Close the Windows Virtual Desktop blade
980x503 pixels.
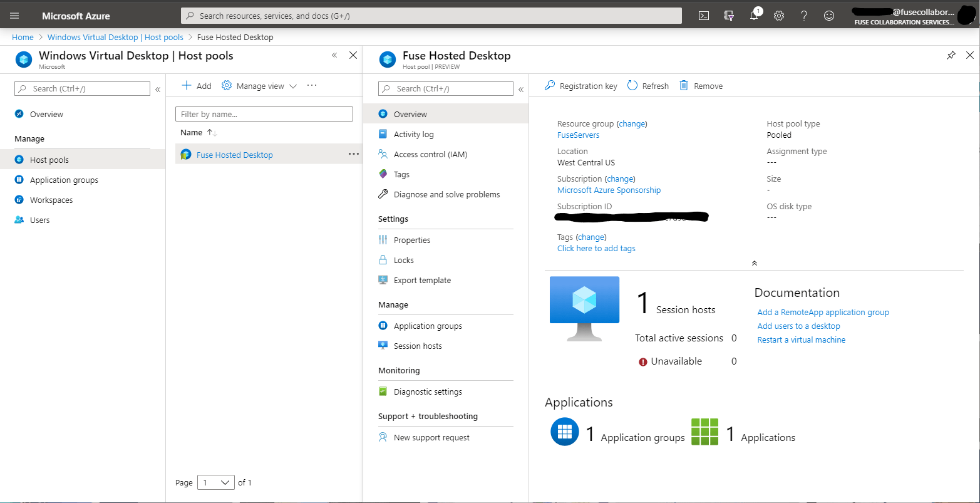tap(353, 55)
